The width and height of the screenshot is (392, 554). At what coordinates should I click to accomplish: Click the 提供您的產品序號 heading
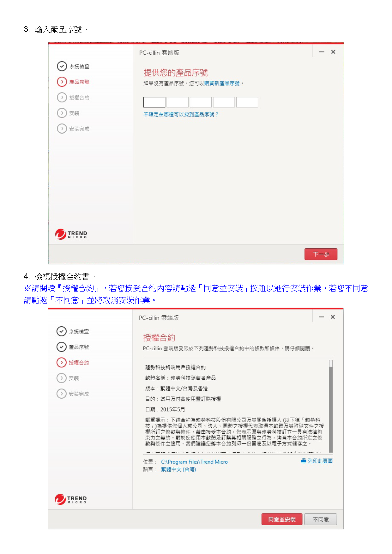coord(176,73)
